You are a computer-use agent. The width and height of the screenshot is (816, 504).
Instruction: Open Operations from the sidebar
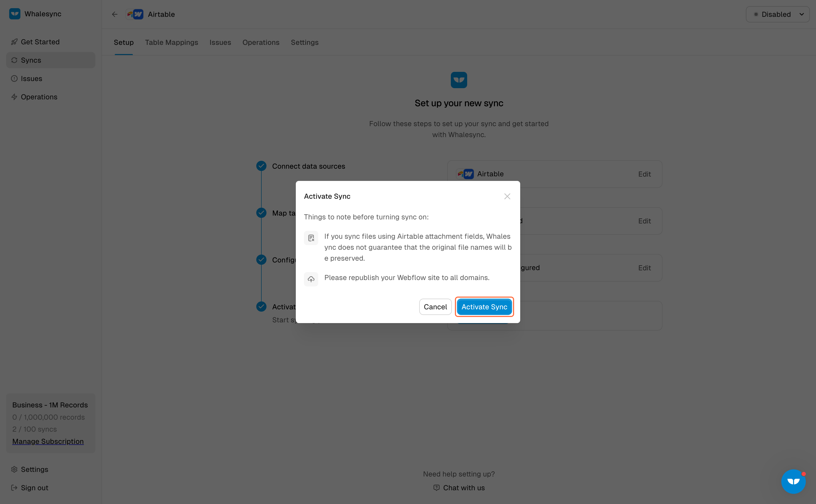click(51, 97)
